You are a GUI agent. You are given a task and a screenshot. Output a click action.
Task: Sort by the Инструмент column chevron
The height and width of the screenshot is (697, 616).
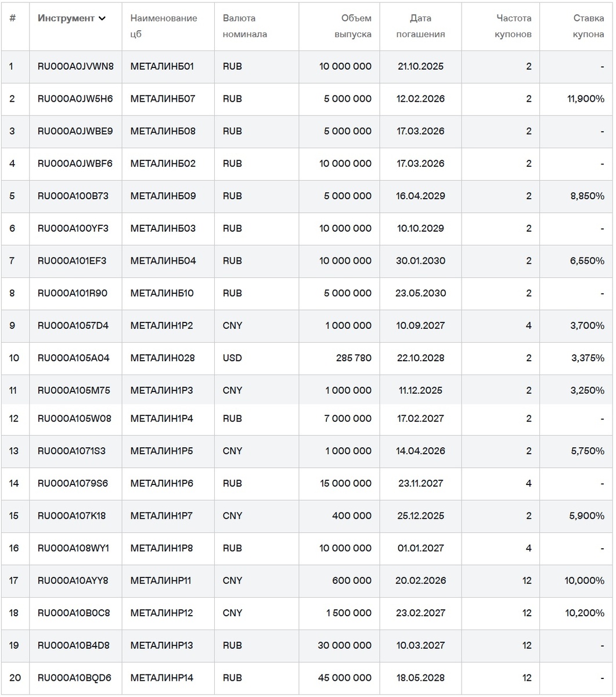pyautogui.click(x=102, y=19)
